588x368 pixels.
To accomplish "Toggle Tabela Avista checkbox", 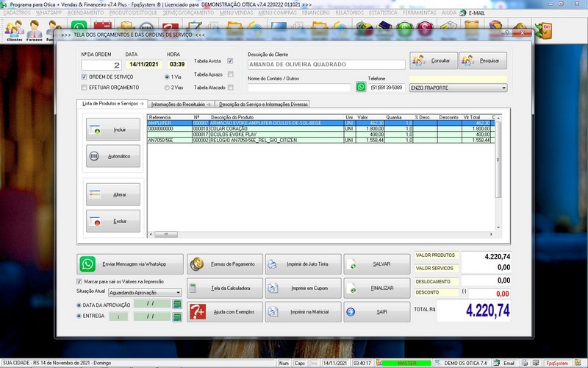I will pos(230,61).
